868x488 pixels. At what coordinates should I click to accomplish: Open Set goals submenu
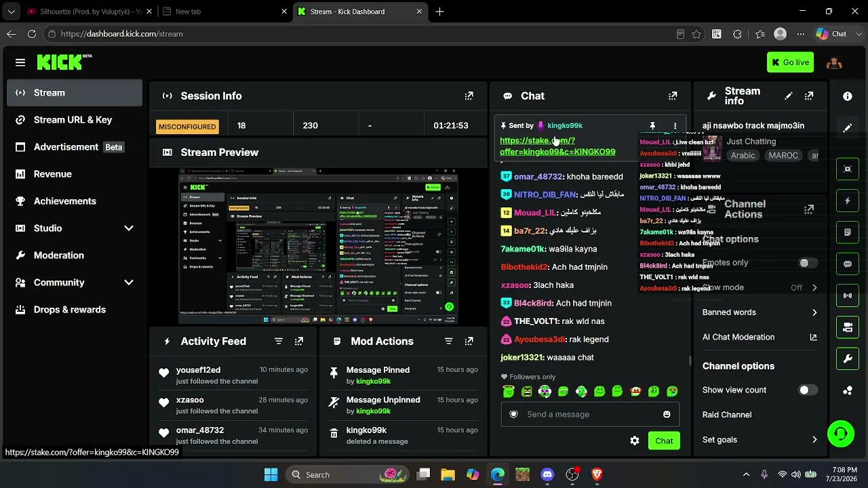point(759,440)
